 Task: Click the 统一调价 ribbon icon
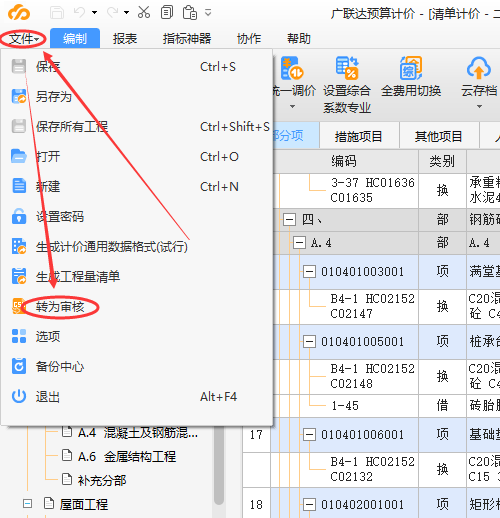[x=292, y=68]
